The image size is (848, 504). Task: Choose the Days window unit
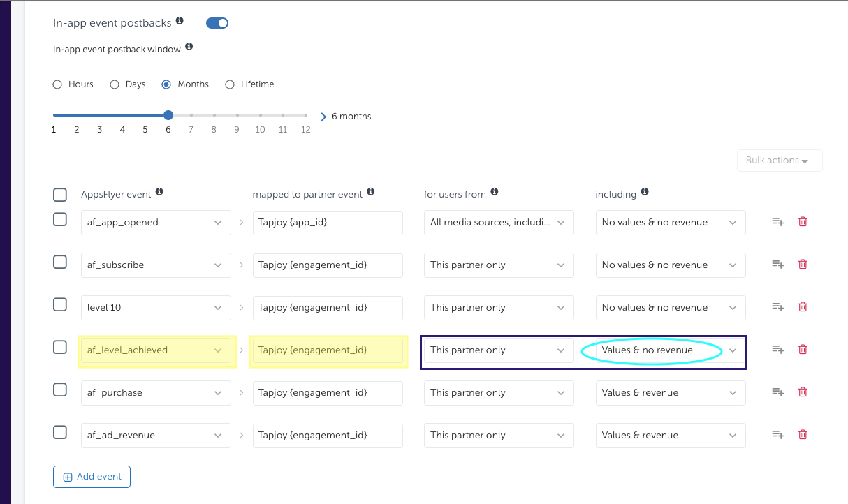point(115,84)
